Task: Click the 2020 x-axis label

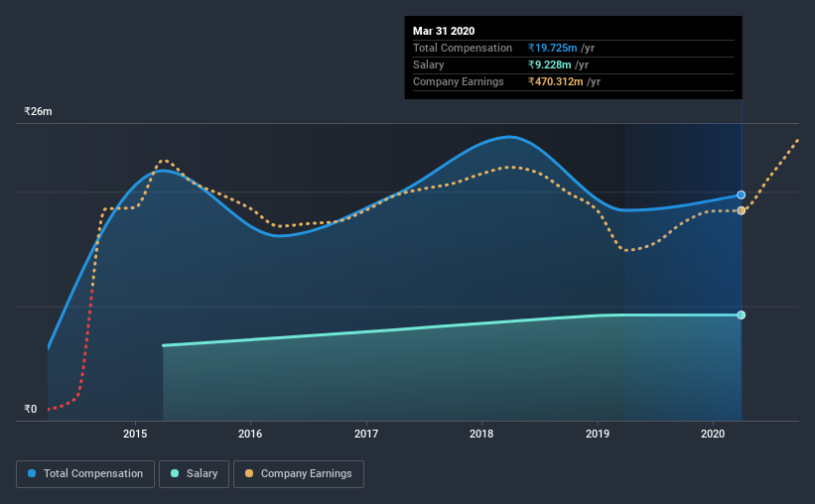Action: (713, 434)
